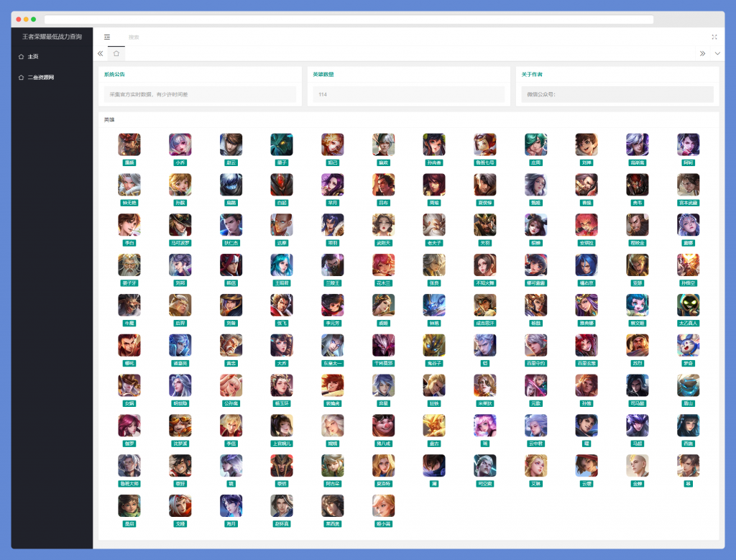Click the 百里守约 name tag
Screen dimensions: 736x560
[535, 363]
